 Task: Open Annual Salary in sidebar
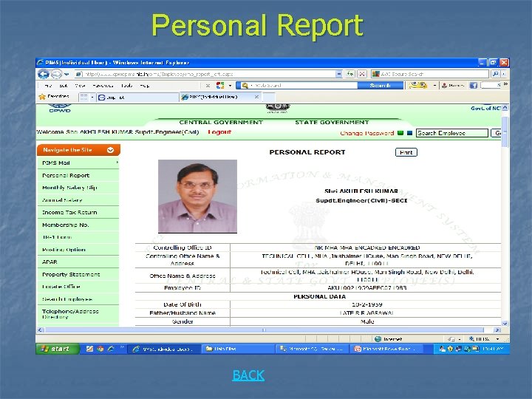[x=78, y=200]
